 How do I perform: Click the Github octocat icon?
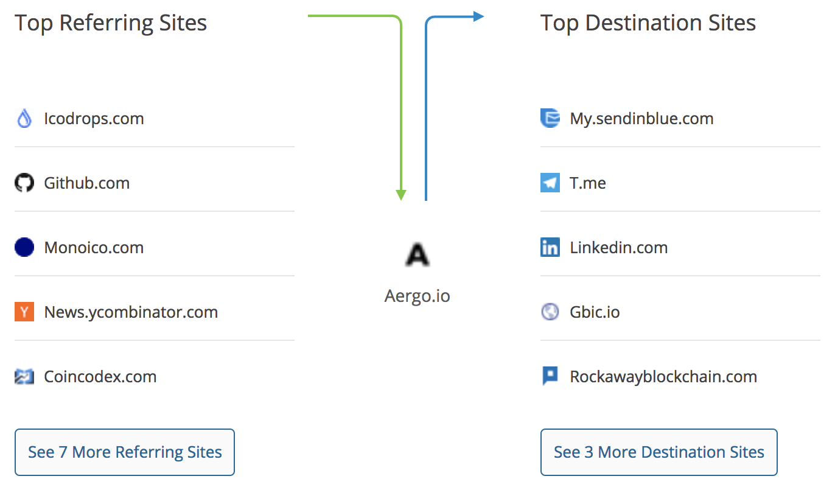(x=24, y=183)
